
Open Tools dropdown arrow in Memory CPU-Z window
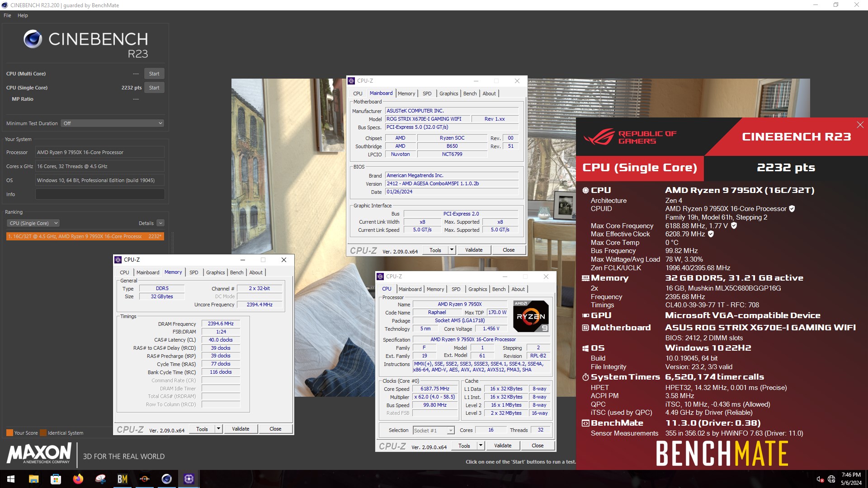(x=218, y=429)
